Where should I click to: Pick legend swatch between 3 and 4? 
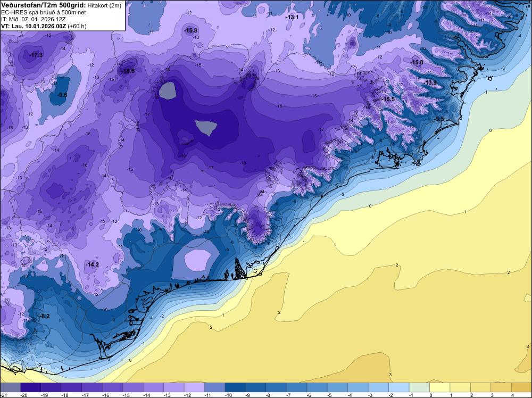pyautogui.click(x=501, y=387)
